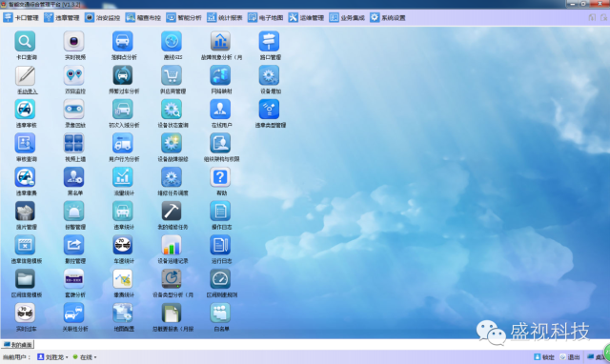Screen dimensions: 610x364
Task: Open the 路口管理 signpost icon
Action: 269,41
